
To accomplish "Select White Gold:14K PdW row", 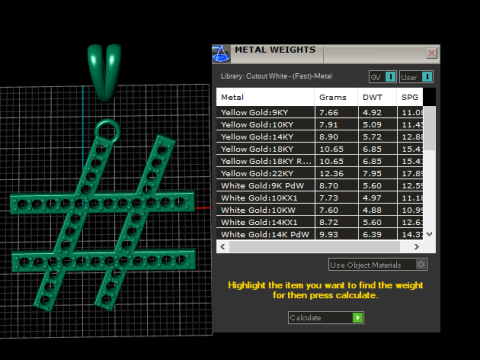I will (x=320, y=234).
